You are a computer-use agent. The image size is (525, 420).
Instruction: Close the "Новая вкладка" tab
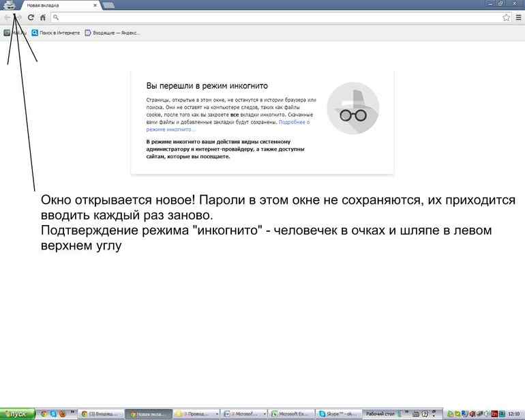[x=95, y=5]
